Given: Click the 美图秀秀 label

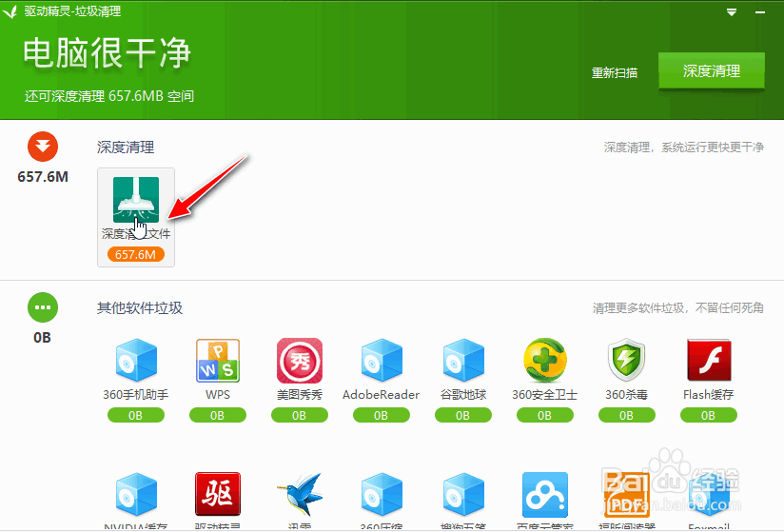Looking at the screenshot, I should [x=300, y=395].
